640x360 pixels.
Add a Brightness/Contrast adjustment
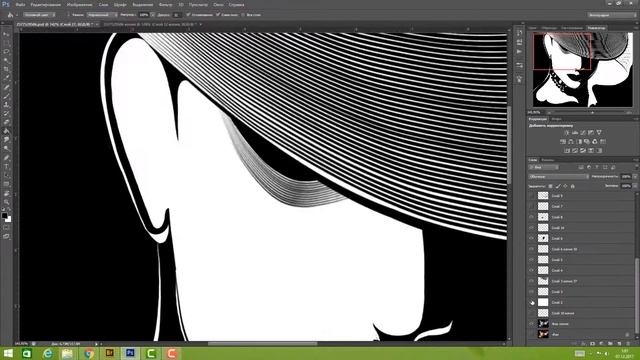(567, 133)
